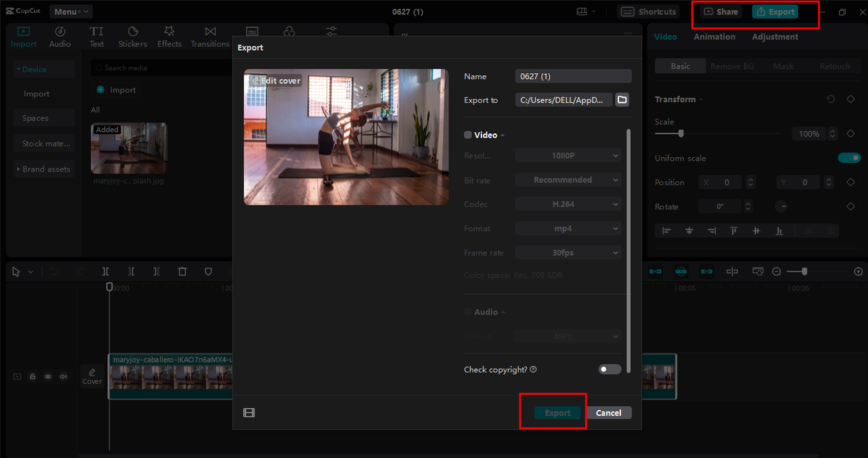Image resolution: width=868 pixels, height=458 pixels.
Task: Open the Frame rate dropdown showing 30fps
Action: [x=568, y=252]
